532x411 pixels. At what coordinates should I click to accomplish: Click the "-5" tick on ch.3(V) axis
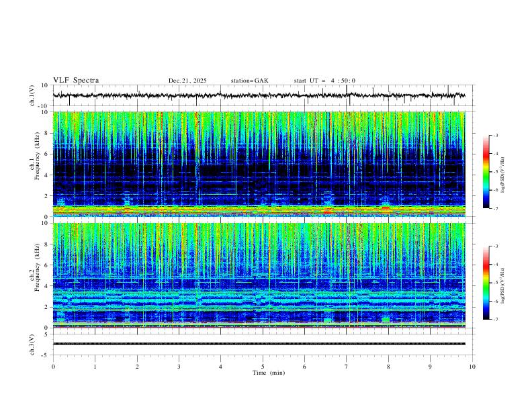[x=45, y=355]
